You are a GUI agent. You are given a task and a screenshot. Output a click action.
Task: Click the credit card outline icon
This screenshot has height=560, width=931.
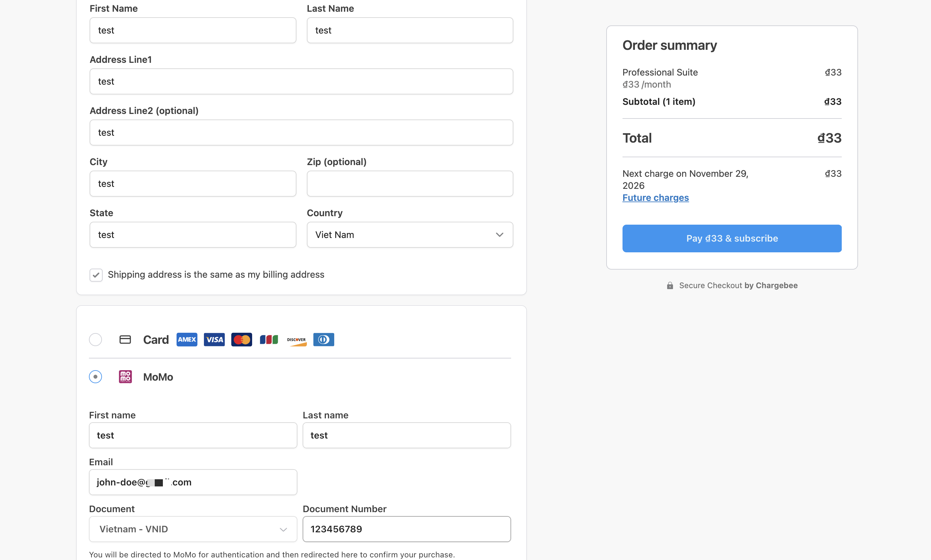tap(125, 340)
